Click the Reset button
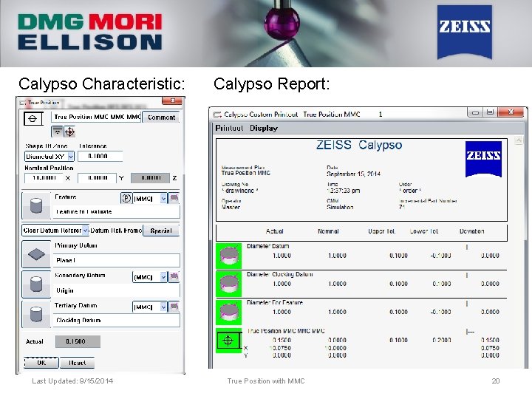Viewport: 532px width, 399px height. point(77,363)
